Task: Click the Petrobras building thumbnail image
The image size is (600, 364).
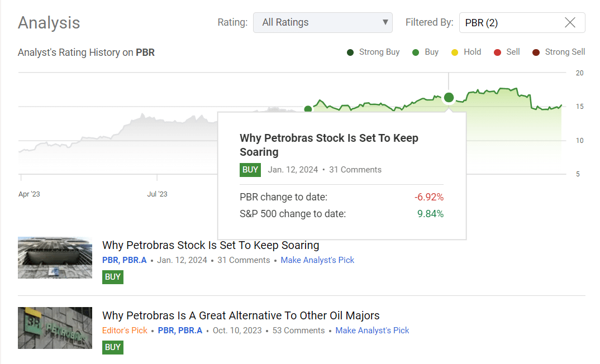Action: pyautogui.click(x=55, y=257)
